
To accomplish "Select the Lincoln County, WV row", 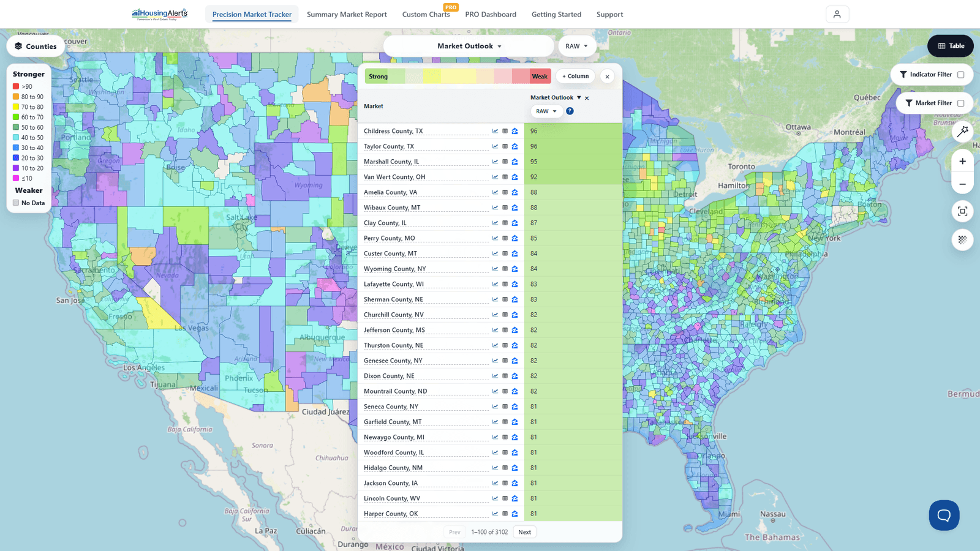I will 490,498.
